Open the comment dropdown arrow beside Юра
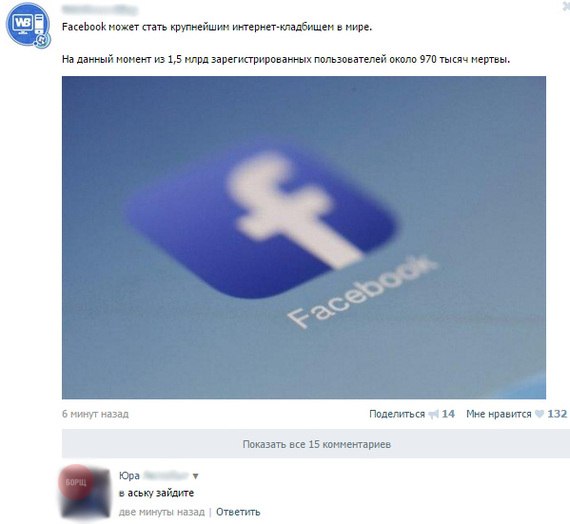This screenshot has width=570, height=524. coord(196,476)
